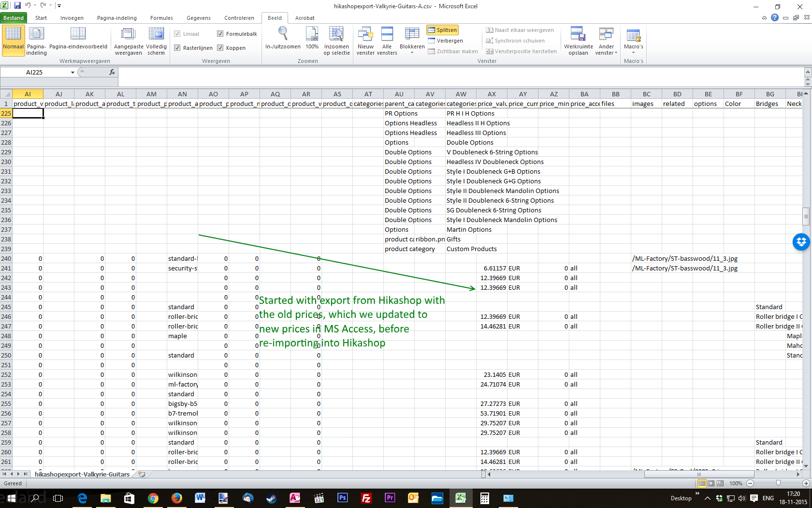Toggle the Formulebalk checkbox
This screenshot has width=812, height=508.
click(220, 34)
